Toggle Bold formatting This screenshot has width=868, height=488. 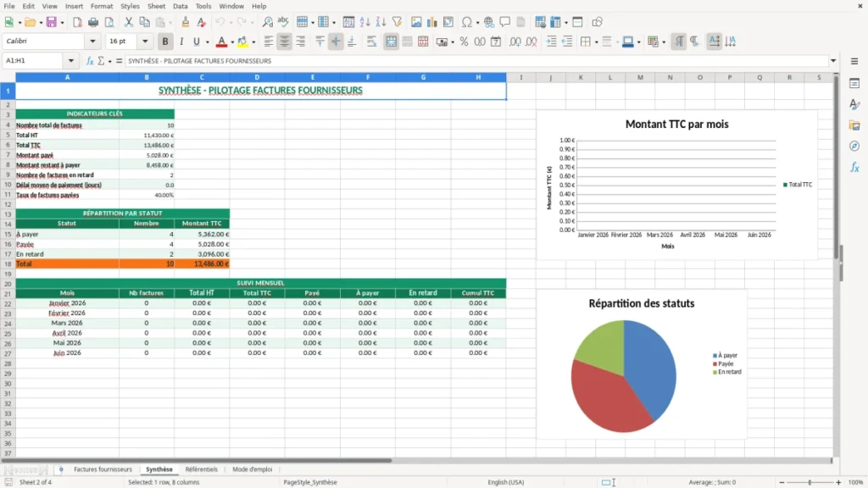pos(165,42)
